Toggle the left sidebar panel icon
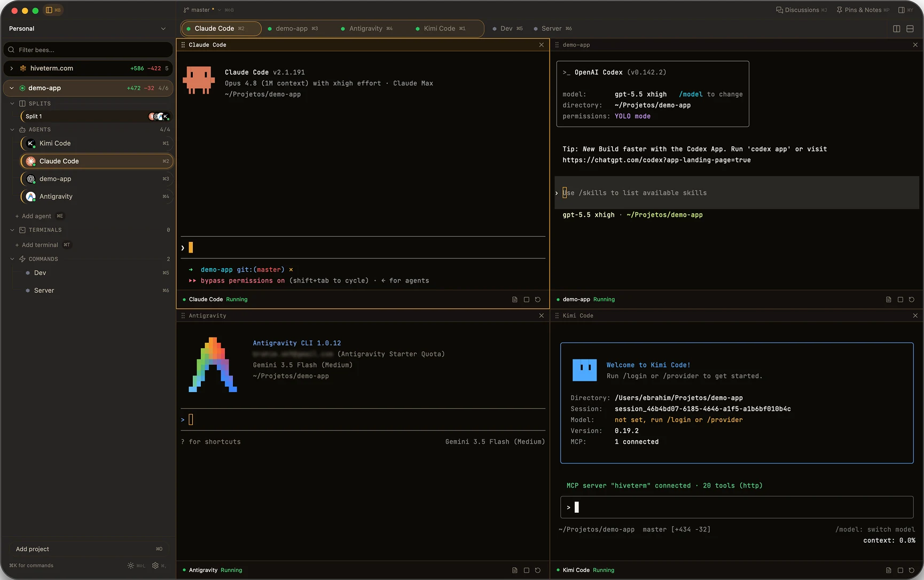This screenshot has height=580, width=924. pos(49,10)
